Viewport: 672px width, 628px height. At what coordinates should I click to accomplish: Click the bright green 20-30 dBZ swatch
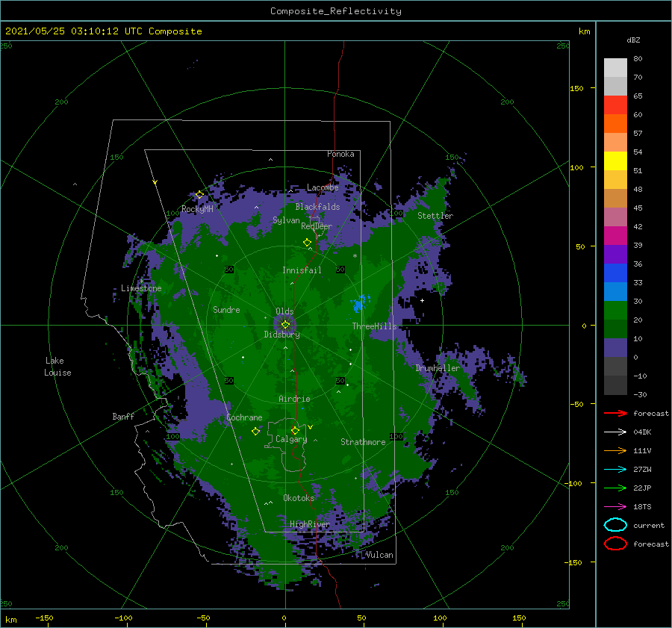click(x=615, y=311)
